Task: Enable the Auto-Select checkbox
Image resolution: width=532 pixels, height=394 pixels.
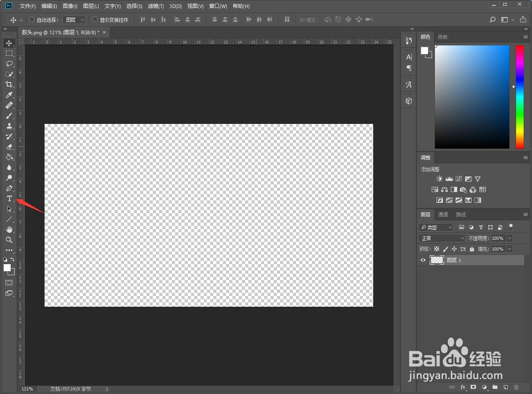Action: point(32,20)
